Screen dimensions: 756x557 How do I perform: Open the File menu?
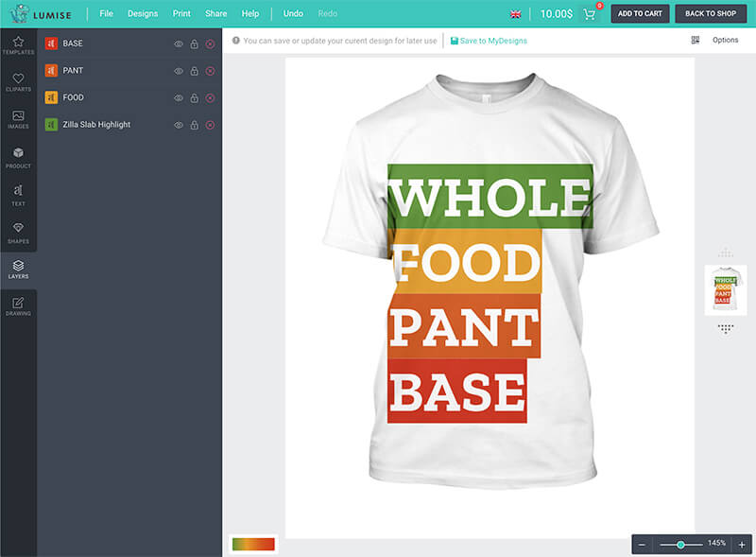(x=106, y=13)
